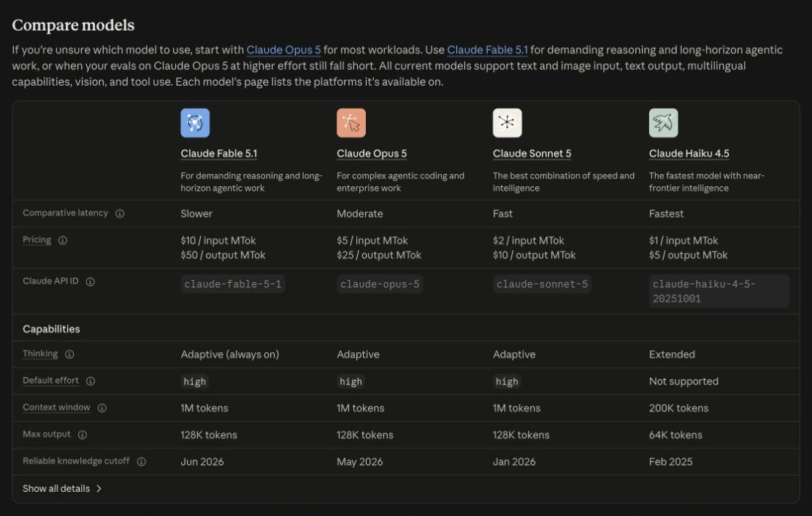This screenshot has height=516, width=812.
Task: Click the Adaptive (always on) thinking value
Action: pos(230,354)
